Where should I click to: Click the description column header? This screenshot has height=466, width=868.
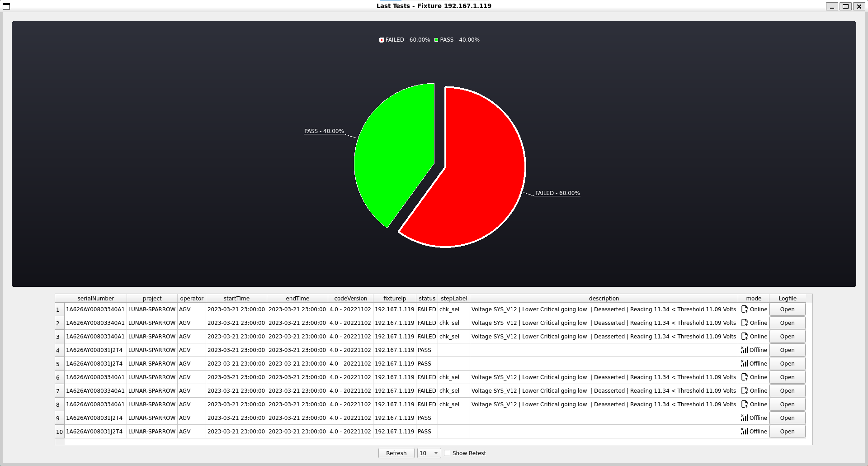click(x=604, y=299)
